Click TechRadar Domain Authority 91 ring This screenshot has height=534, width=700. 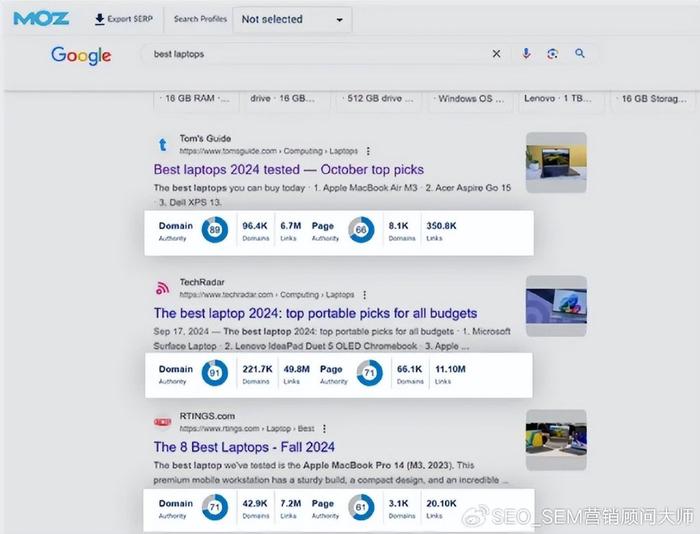pyautogui.click(x=215, y=373)
